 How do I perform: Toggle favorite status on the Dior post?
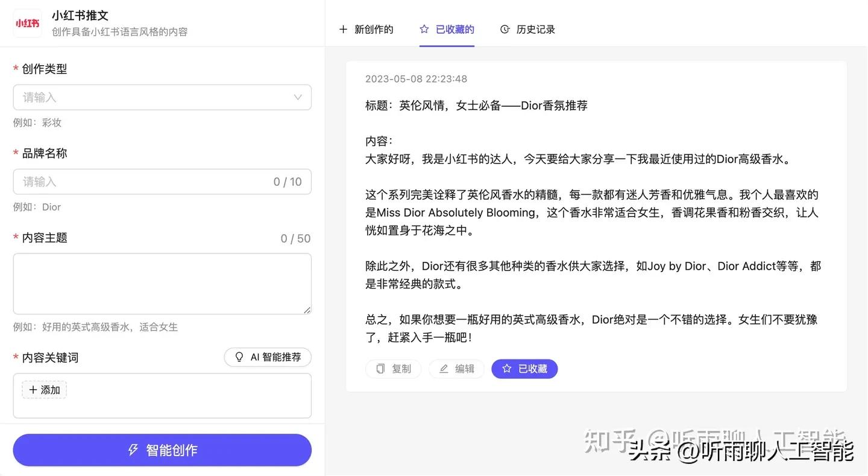524,369
